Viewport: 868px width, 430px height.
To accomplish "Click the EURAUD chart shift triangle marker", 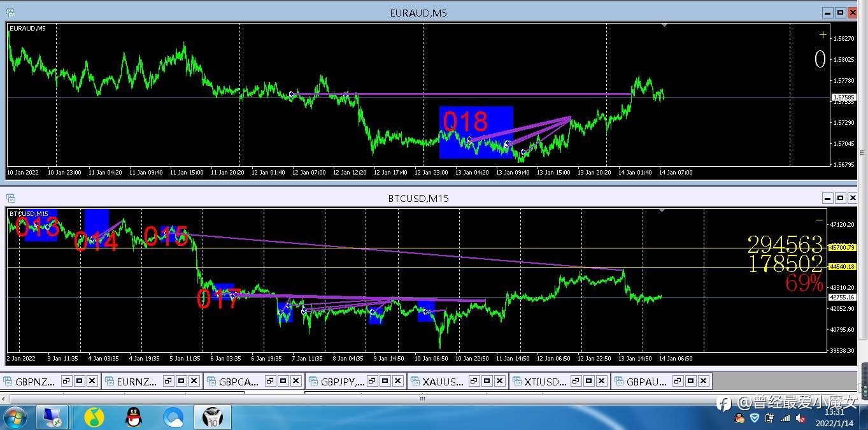I will [664, 25].
